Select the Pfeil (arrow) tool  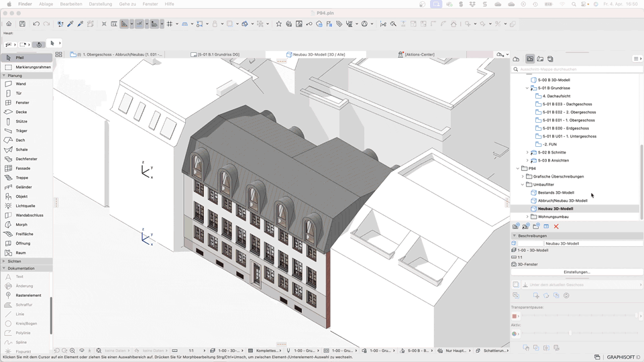(26, 58)
